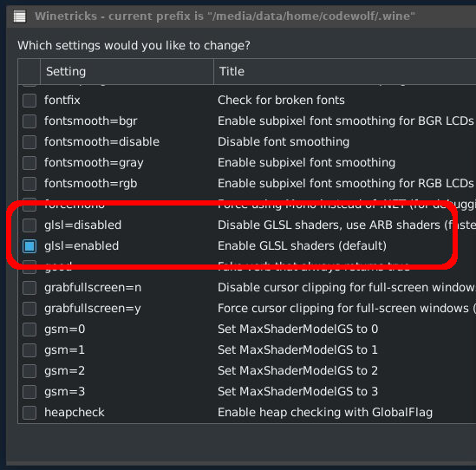Tick the gsm=0 checkbox
Viewport: 476px width, 470px height.
click(29, 330)
